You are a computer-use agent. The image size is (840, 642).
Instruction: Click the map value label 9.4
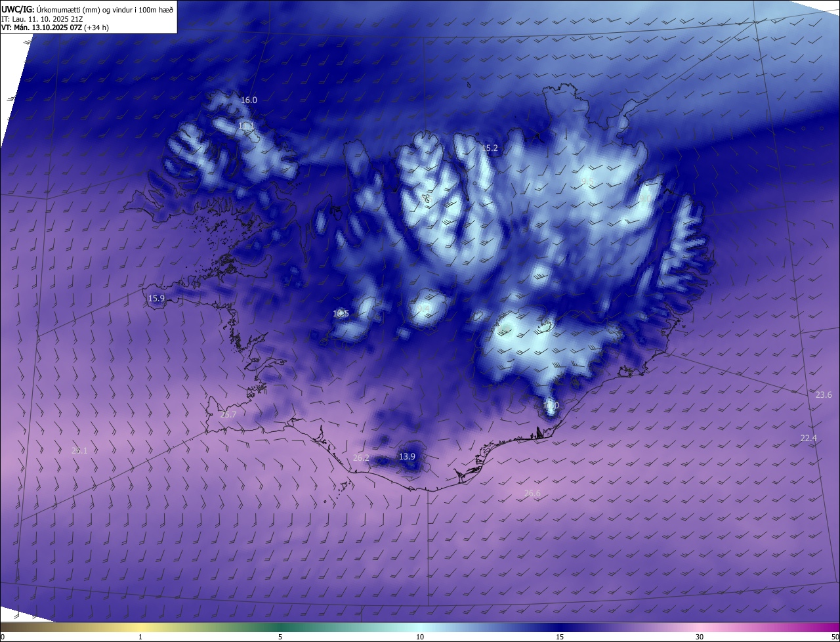[423, 308]
